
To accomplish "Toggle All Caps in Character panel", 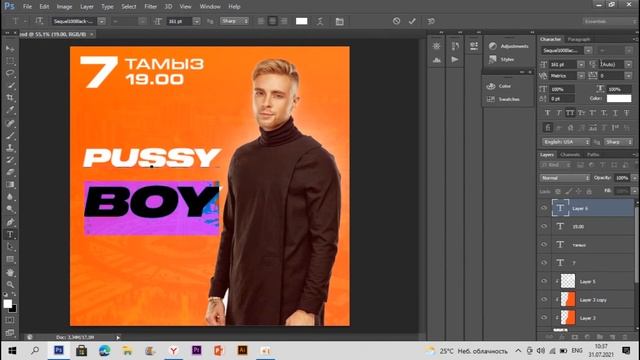I will 570,113.
